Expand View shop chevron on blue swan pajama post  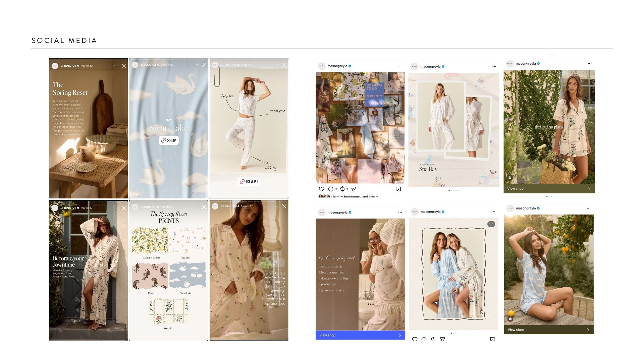pos(588,330)
